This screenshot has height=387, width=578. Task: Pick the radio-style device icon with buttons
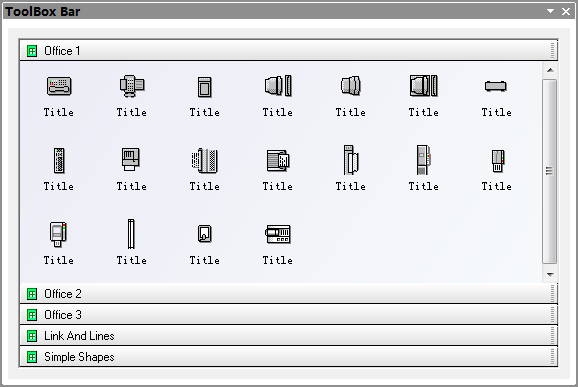pos(278,234)
